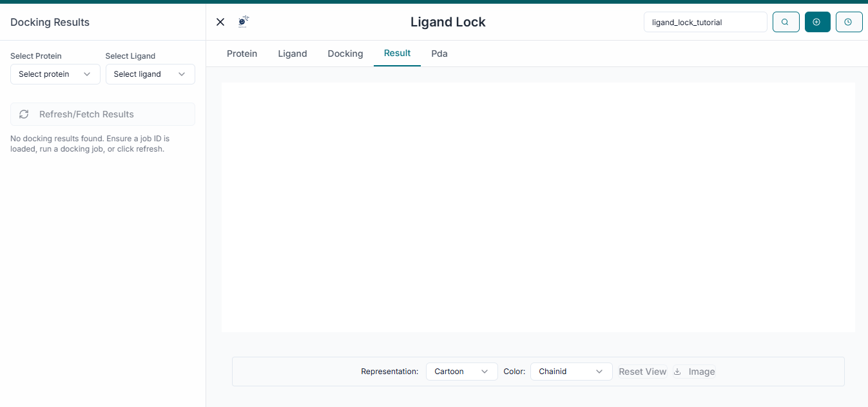Click the Ligand Lock logo icon
The height and width of the screenshot is (407, 868).
243,22
